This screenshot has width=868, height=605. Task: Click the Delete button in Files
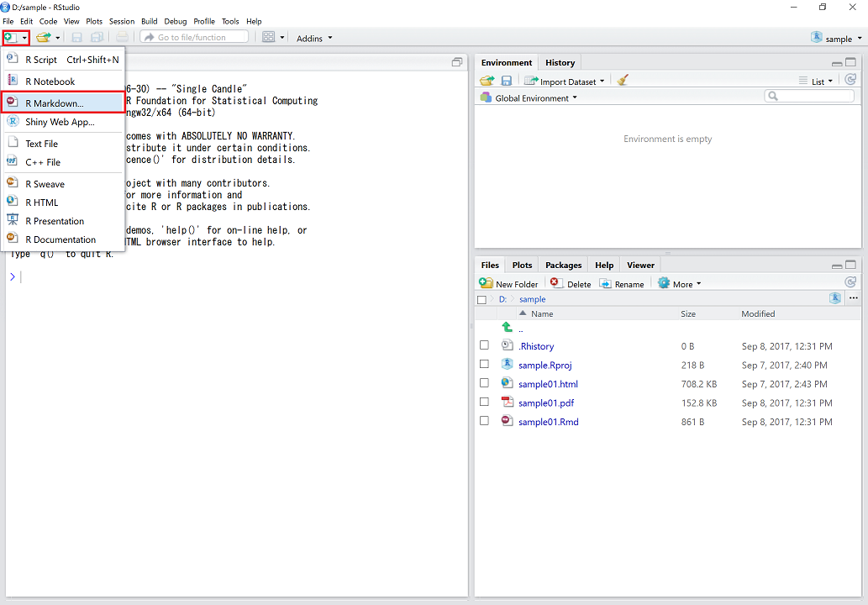pos(571,283)
